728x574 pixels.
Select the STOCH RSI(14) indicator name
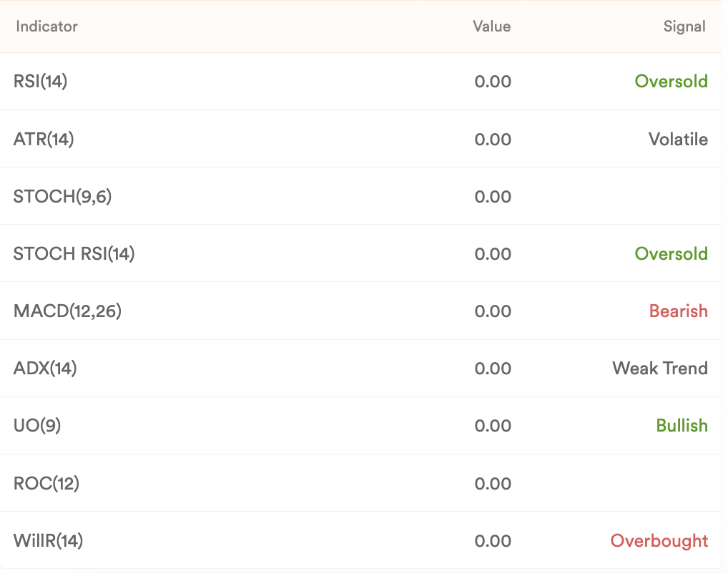(x=74, y=254)
